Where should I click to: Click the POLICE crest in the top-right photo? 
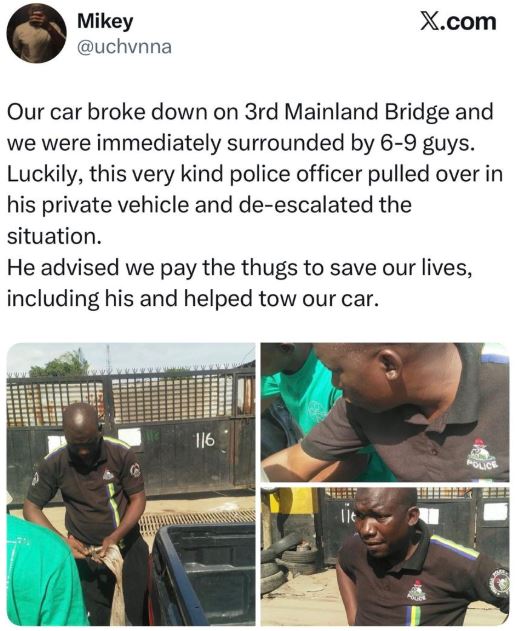tap(482, 455)
